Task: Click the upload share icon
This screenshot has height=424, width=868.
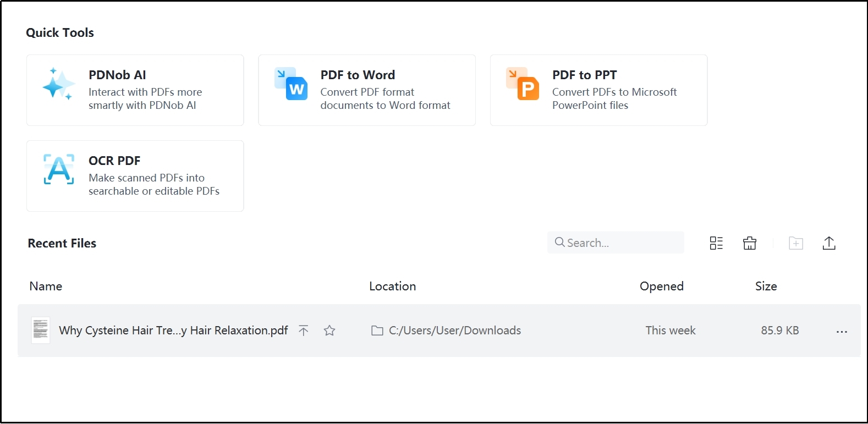Action: 829,243
